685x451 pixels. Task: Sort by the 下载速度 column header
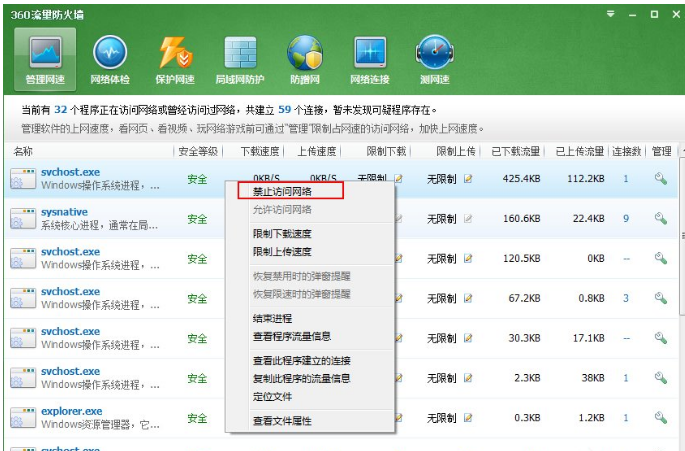tap(259, 152)
